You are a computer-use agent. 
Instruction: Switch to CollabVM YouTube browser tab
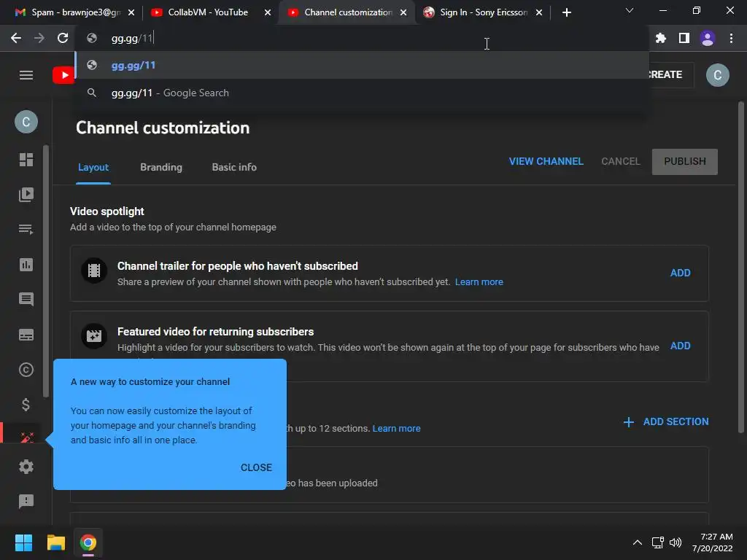[208, 12]
